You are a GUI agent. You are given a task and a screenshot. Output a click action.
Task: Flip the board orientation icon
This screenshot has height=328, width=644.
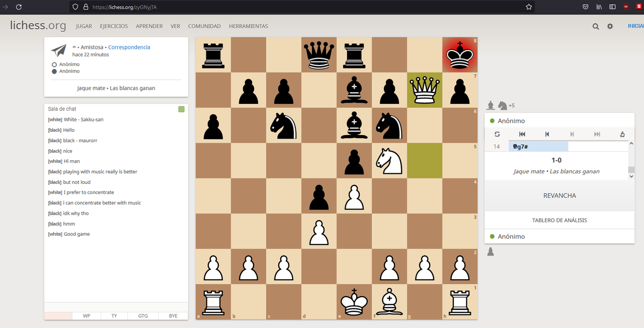point(497,134)
